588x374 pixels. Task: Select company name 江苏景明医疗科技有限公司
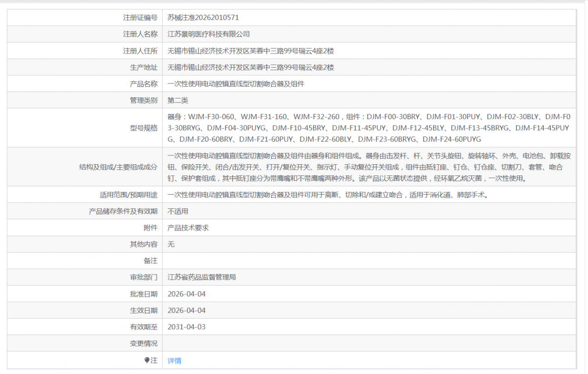(209, 34)
